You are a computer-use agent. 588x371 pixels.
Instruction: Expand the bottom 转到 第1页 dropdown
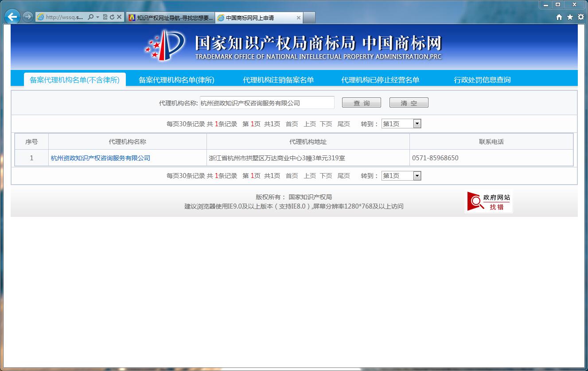[401, 176]
